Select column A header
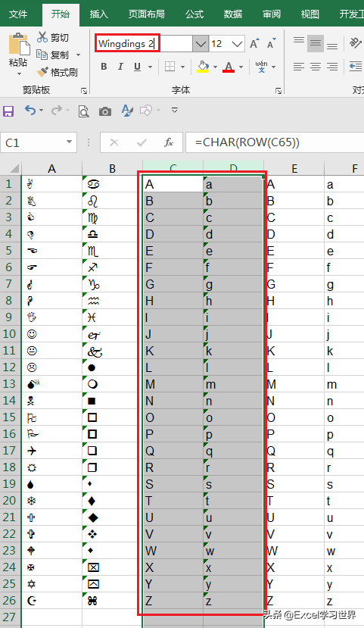 (x=51, y=169)
